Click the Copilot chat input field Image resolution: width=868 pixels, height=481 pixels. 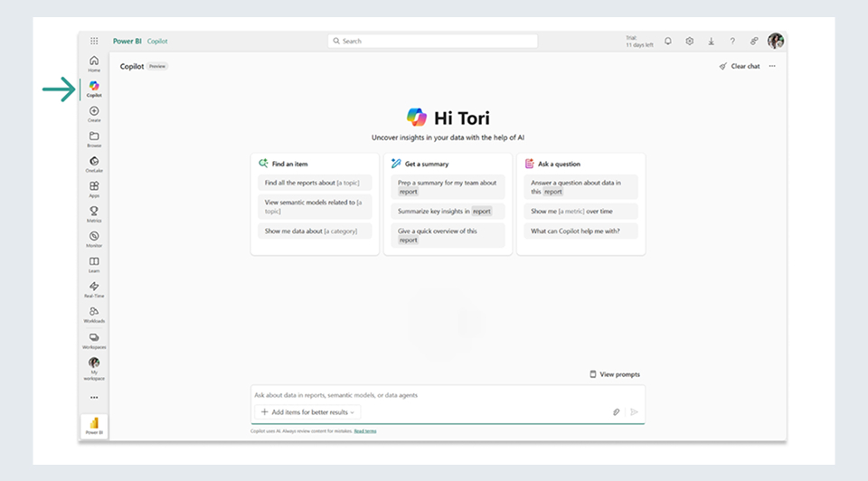coord(448,395)
